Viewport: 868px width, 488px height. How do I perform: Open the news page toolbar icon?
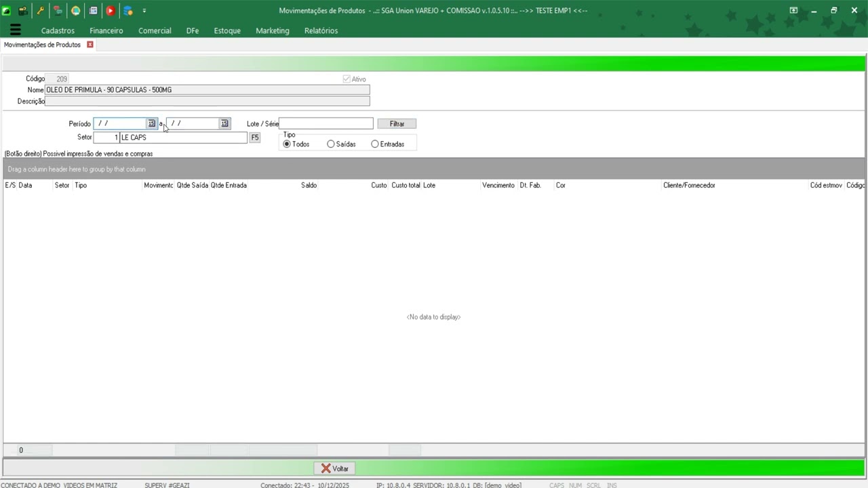click(94, 11)
